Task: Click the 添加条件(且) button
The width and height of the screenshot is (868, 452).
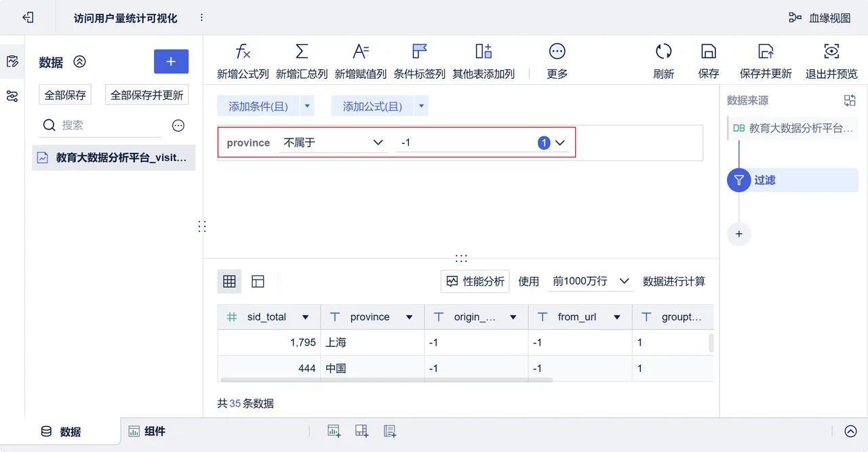Action: click(x=258, y=106)
